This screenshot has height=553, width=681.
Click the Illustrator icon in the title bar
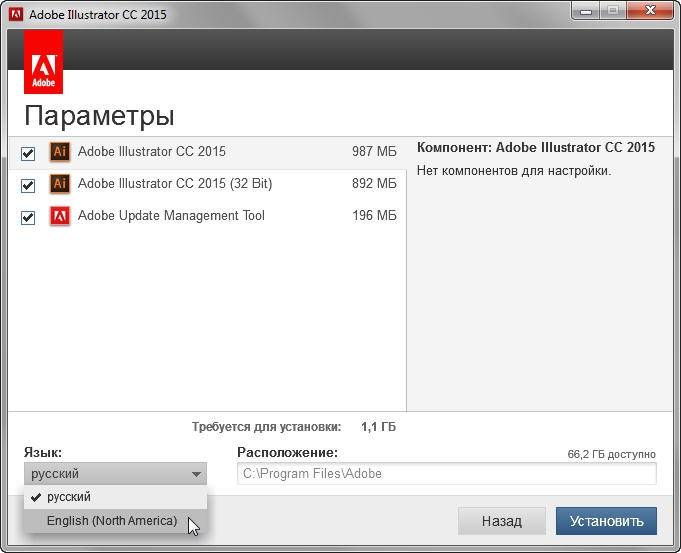point(16,14)
